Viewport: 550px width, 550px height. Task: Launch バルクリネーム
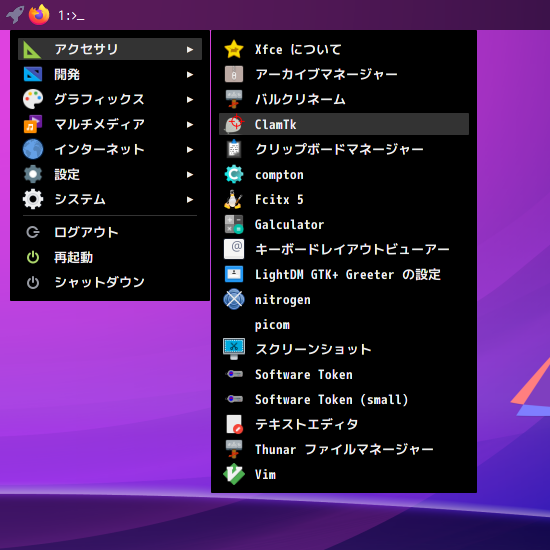tap(344, 99)
